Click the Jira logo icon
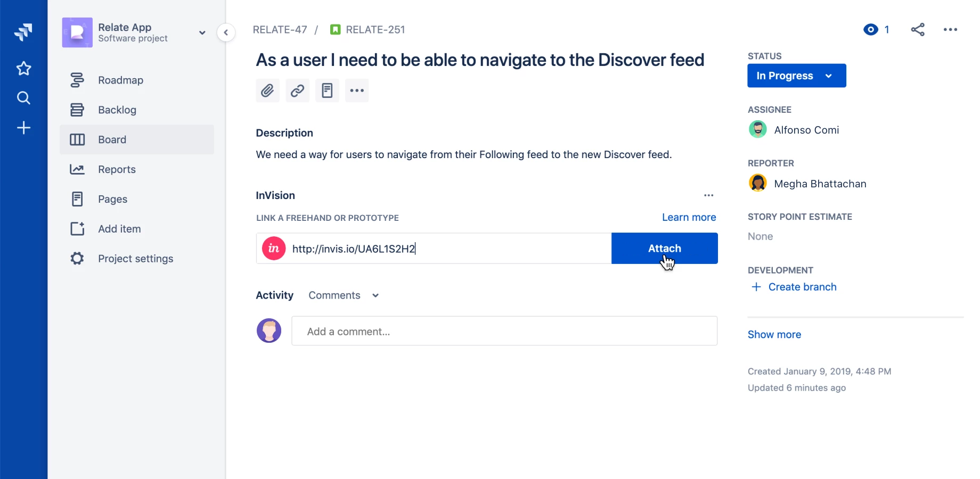Screen dimensions: 980x479 [x=23, y=32]
